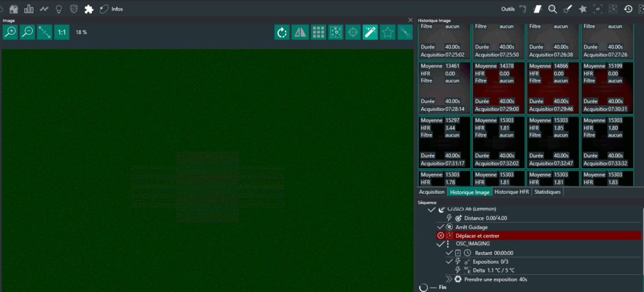Click the flip image triangles icon

300,32
